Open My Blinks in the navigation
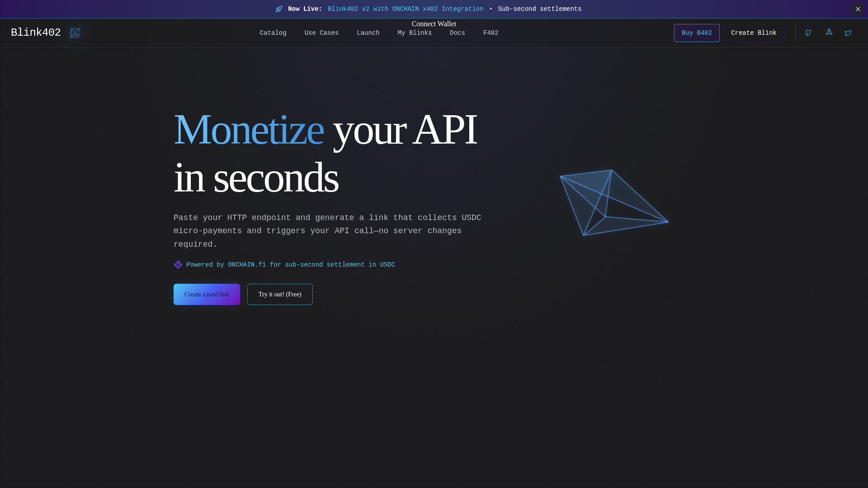This screenshot has height=488, width=868. coord(415,33)
